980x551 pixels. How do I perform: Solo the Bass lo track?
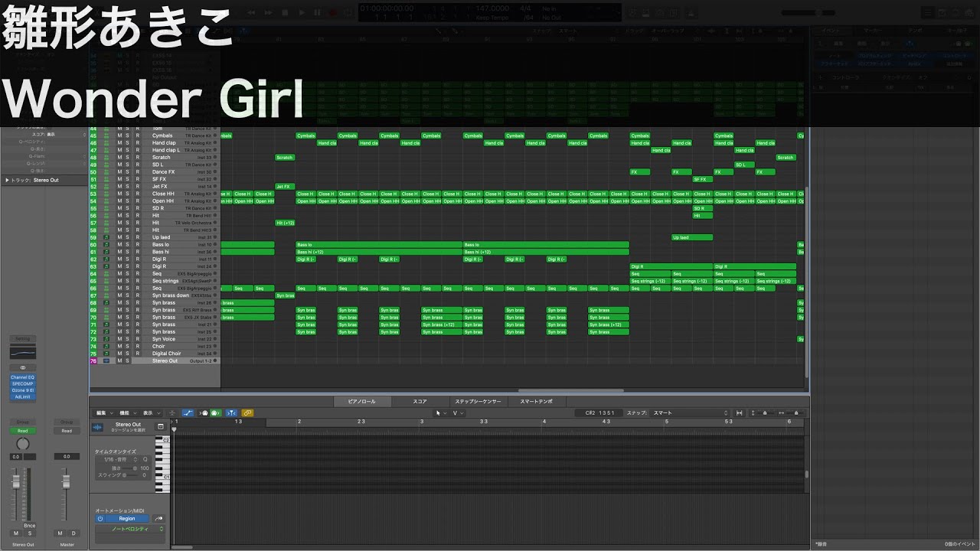[x=127, y=245]
